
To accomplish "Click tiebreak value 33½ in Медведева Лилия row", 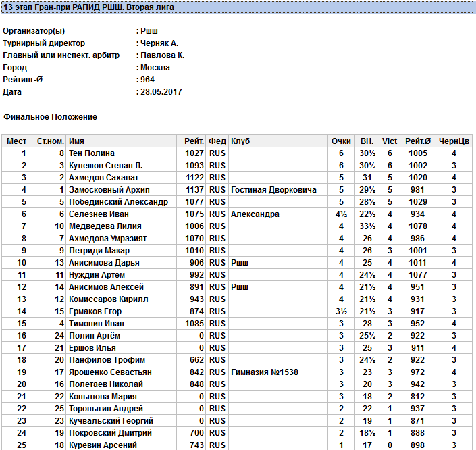I will pos(367,226).
